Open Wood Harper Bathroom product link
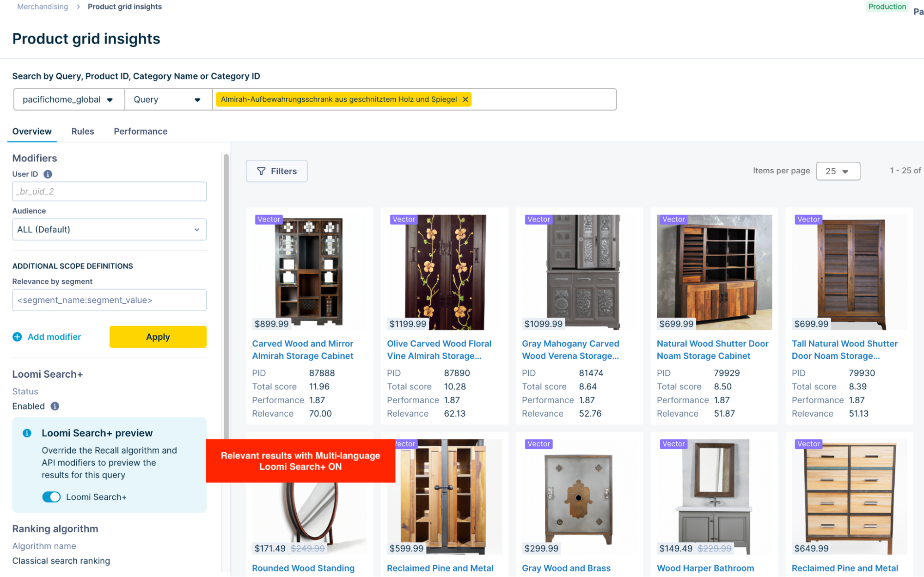This screenshot has width=924, height=577. pyautogui.click(x=705, y=568)
